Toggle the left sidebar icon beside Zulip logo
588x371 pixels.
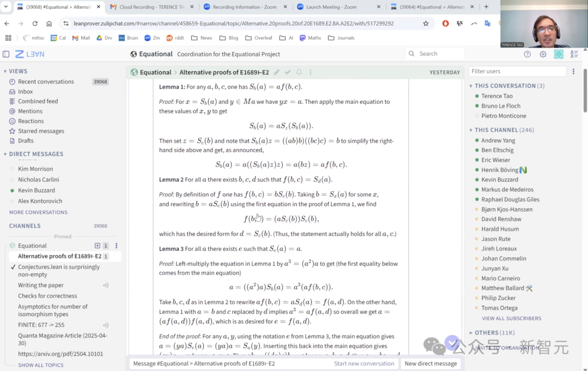[6, 54]
